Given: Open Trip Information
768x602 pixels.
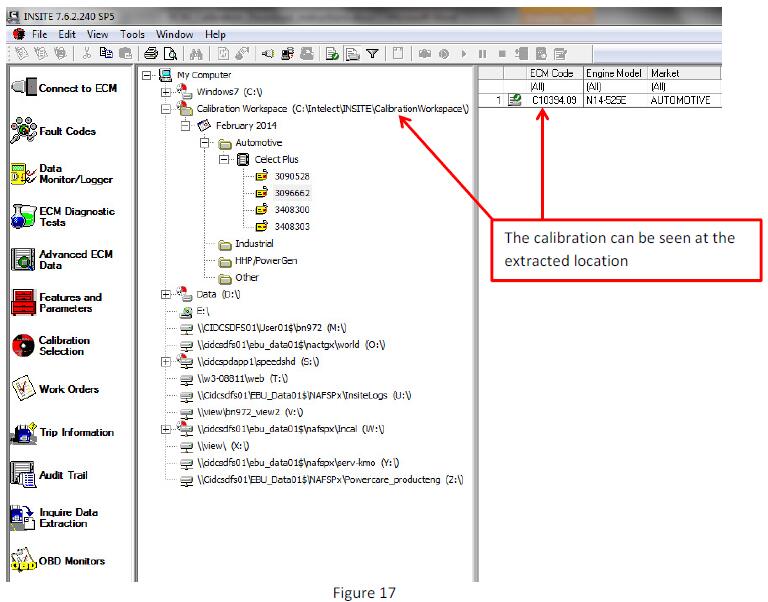Looking at the screenshot, I should tap(62, 432).
